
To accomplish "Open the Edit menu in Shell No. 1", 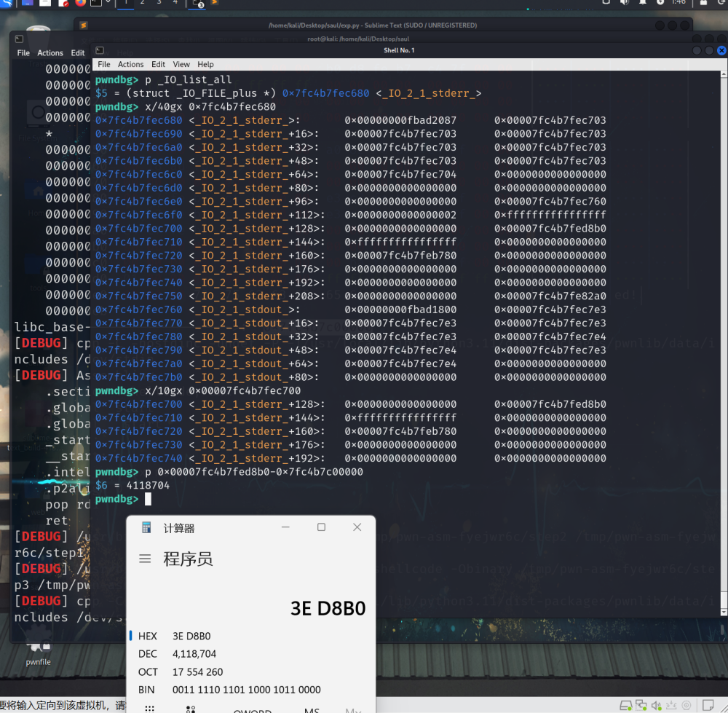I will click(158, 65).
